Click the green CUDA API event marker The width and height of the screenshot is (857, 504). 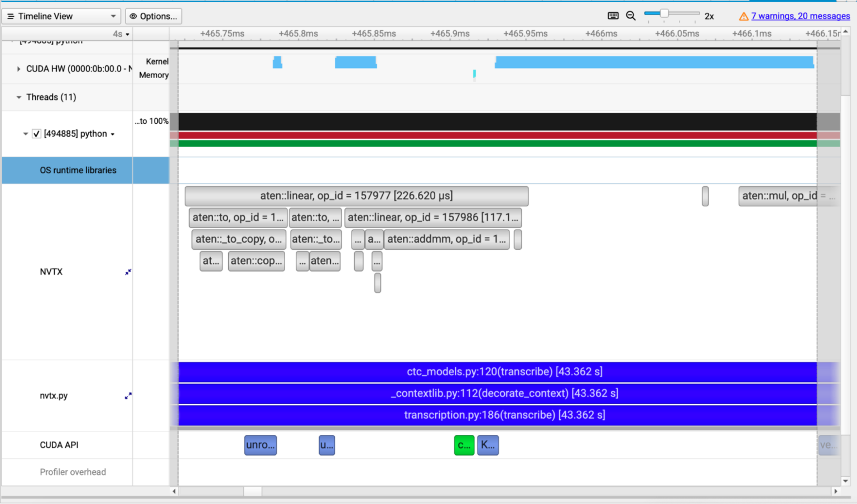pyautogui.click(x=464, y=445)
